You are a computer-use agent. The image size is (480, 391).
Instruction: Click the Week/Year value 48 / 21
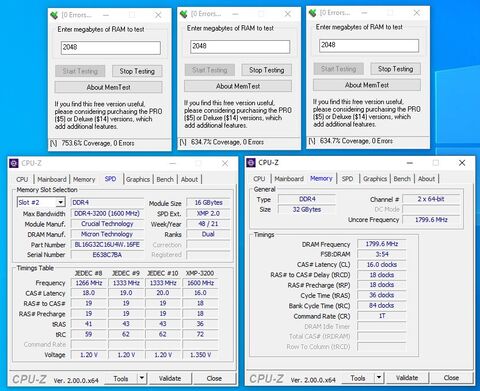(x=208, y=224)
